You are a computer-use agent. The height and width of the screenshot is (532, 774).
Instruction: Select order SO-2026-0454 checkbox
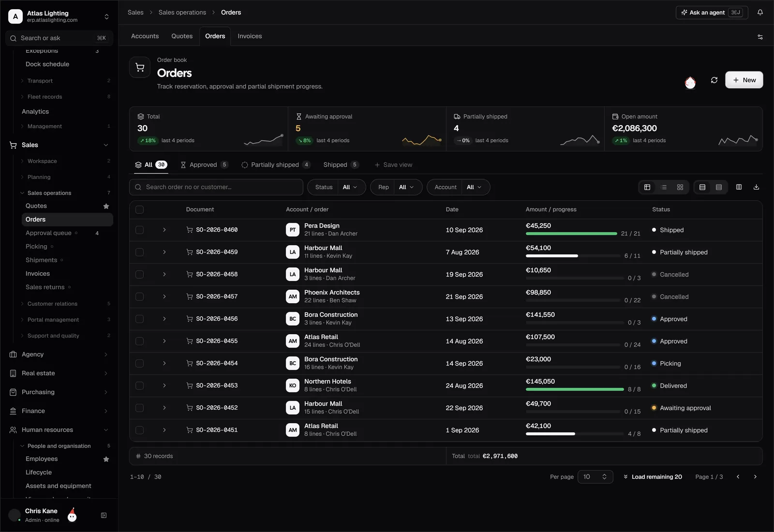140,363
